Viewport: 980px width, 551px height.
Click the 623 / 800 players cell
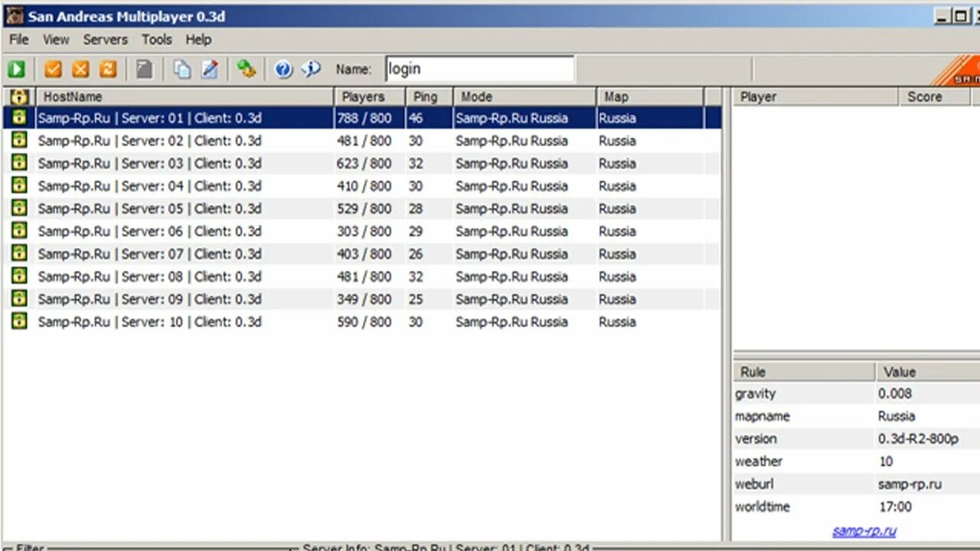pyautogui.click(x=364, y=163)
